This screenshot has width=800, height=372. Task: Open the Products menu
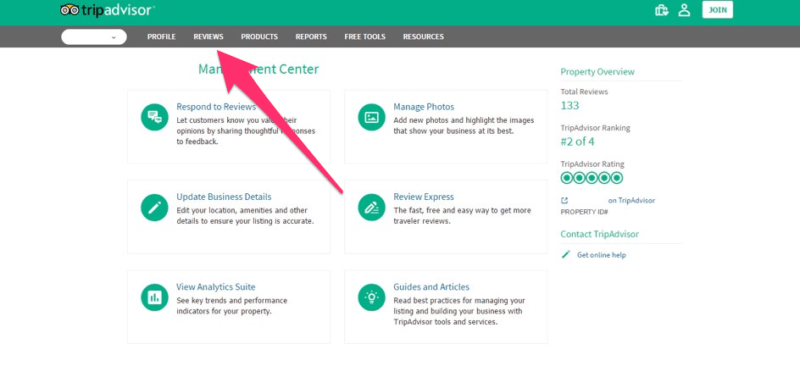coord(259,37)
